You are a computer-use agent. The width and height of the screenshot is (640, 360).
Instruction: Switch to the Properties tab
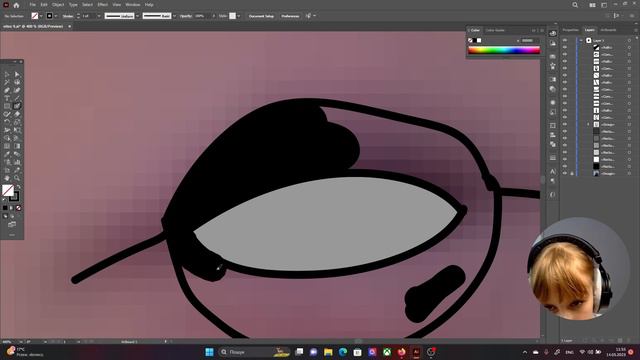click(570, 30)
